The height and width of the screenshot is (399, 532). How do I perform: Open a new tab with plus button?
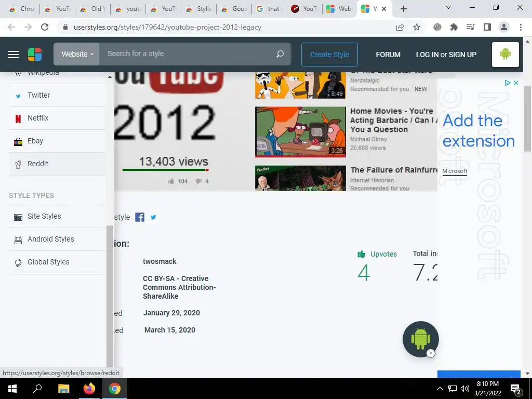click(x=403, y=9)
